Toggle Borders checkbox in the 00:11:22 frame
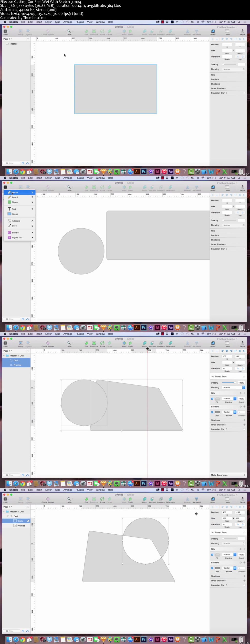The height and width of the screenshot is (644, 250). (212, 568)
